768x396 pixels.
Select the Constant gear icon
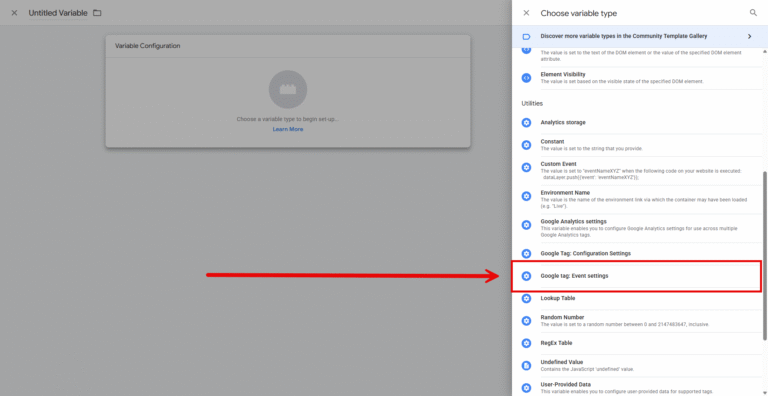526,145
